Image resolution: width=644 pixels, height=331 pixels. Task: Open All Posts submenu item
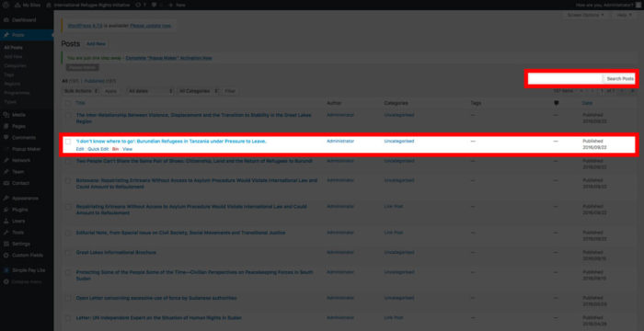click(x=13, y=48)
